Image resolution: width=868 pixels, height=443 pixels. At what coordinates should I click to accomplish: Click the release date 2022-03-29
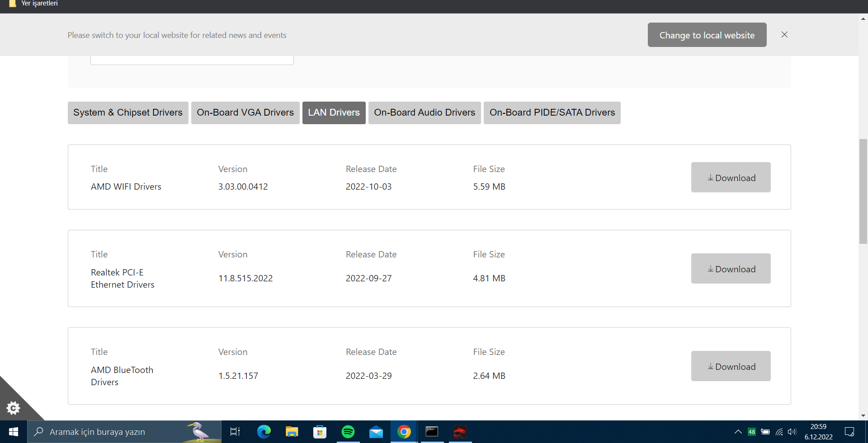pyautogui.click(x=369, y=376)
